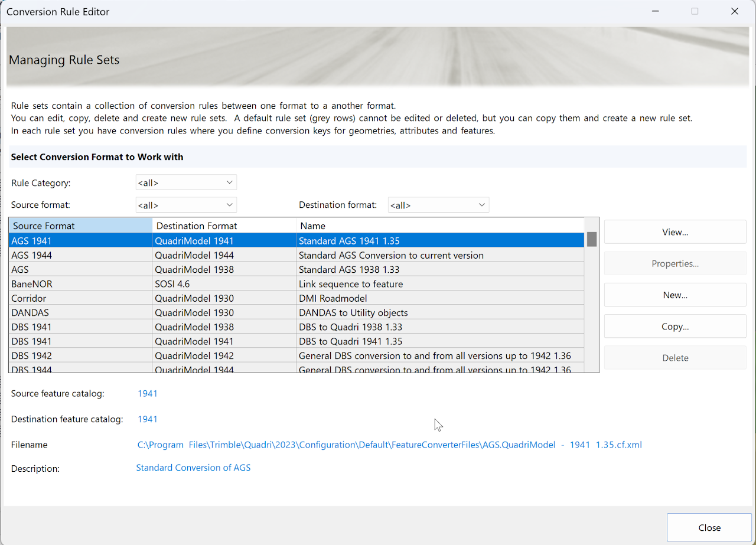This screenshot has height=545, width=756.
Task: Click the Corridor source format cell
Action: click(81, 298)
